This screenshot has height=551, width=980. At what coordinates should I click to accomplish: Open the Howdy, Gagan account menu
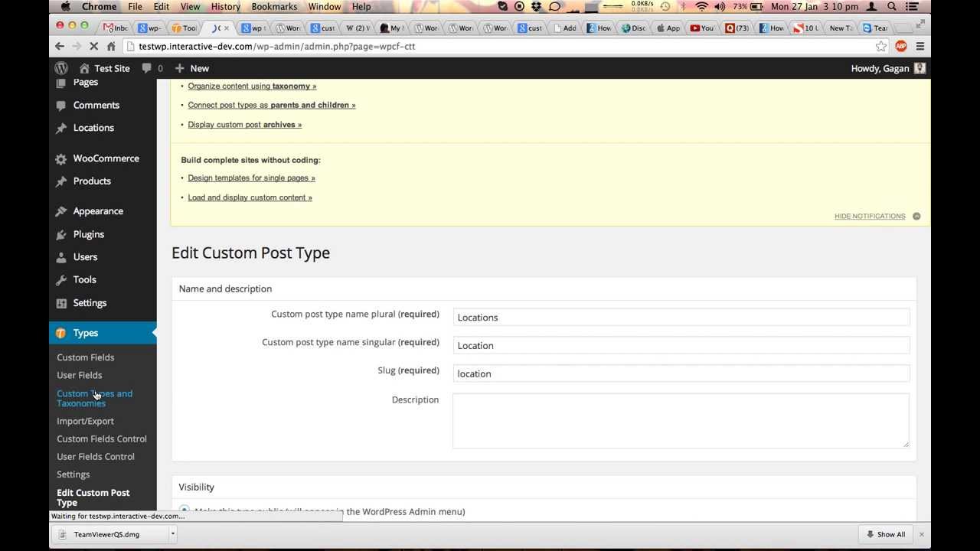point(888,68)
